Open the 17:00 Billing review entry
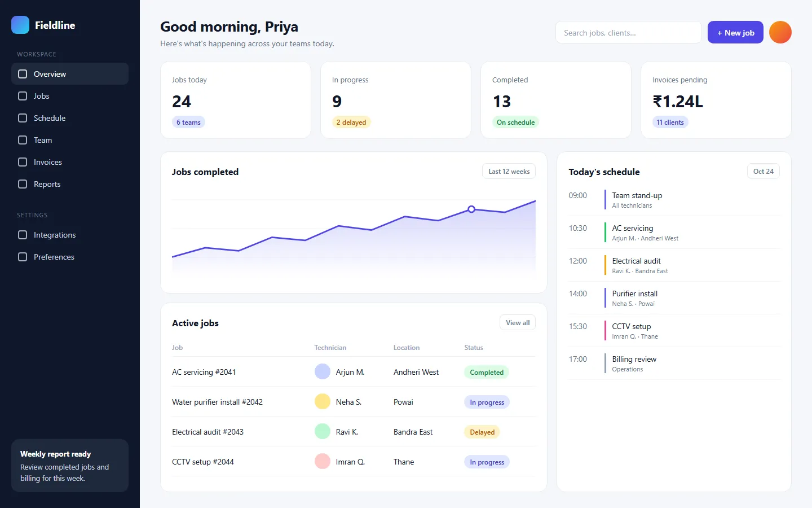The image size is (812, 508). tap(674, 364)
